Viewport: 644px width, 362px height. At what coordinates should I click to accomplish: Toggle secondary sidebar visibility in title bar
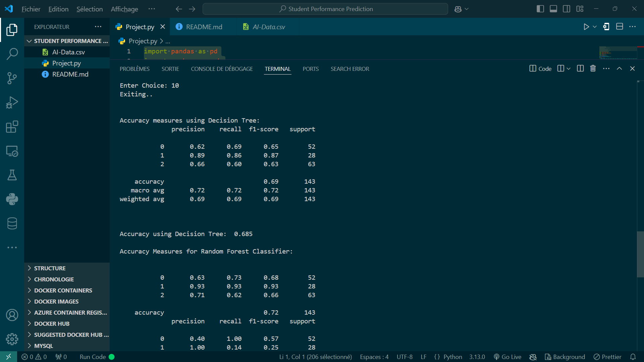(x=567, y=9)
